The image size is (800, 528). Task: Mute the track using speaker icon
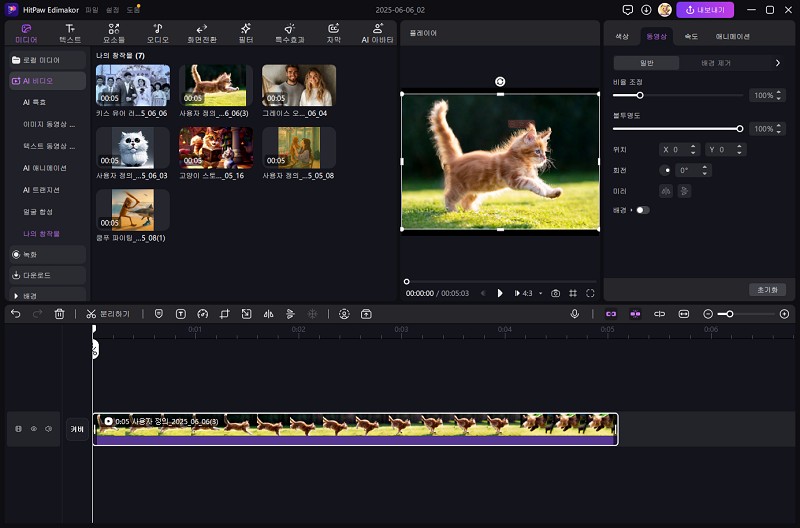tap(48, 429)
